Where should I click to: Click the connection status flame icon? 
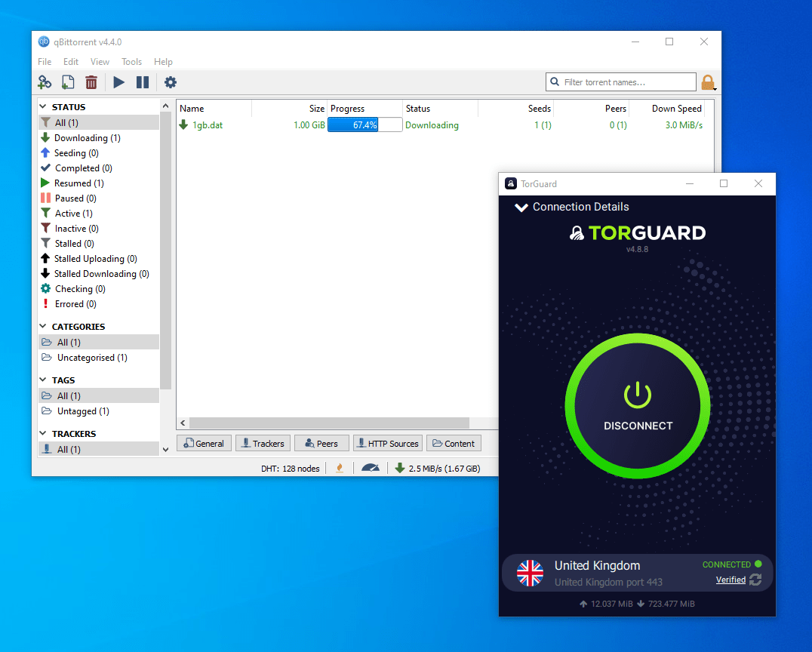[339, 468]
